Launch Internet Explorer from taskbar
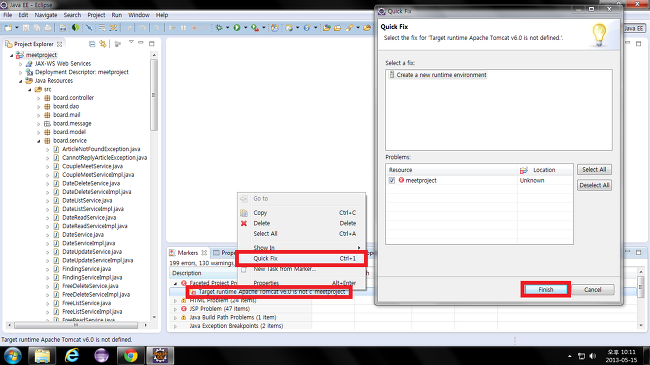The image size is (650, 365). [x=72, y=356]
